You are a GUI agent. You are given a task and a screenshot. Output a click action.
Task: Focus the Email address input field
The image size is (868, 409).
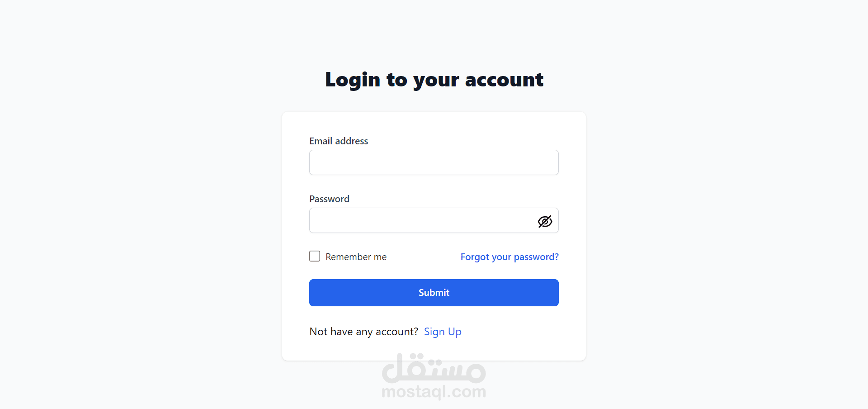(x=434, y=162)
